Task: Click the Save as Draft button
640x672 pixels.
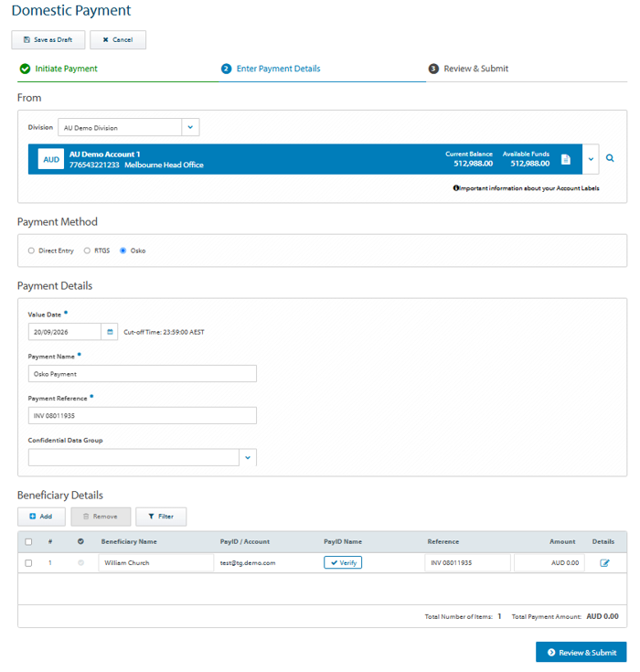Action: point(48,40)
